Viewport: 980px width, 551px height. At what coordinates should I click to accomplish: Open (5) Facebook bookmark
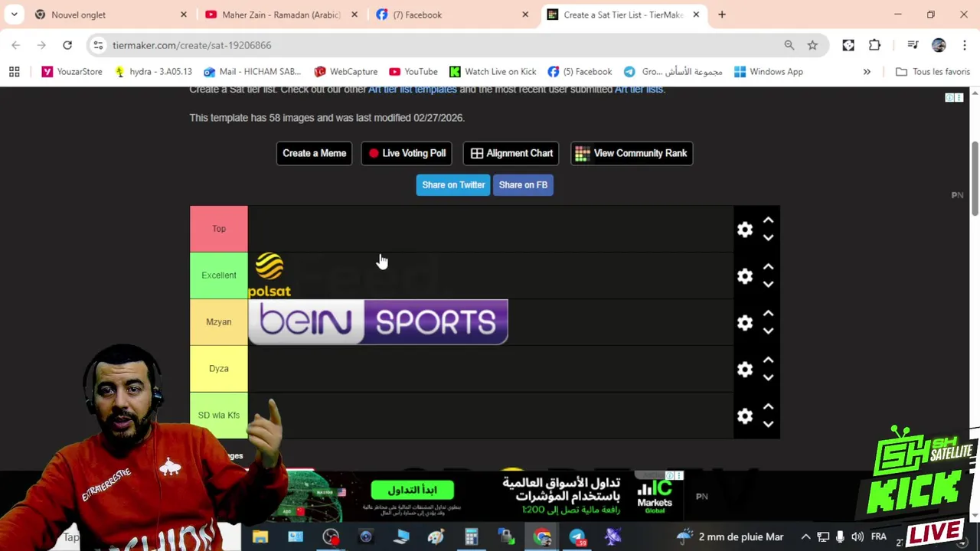tap(580, 71)
